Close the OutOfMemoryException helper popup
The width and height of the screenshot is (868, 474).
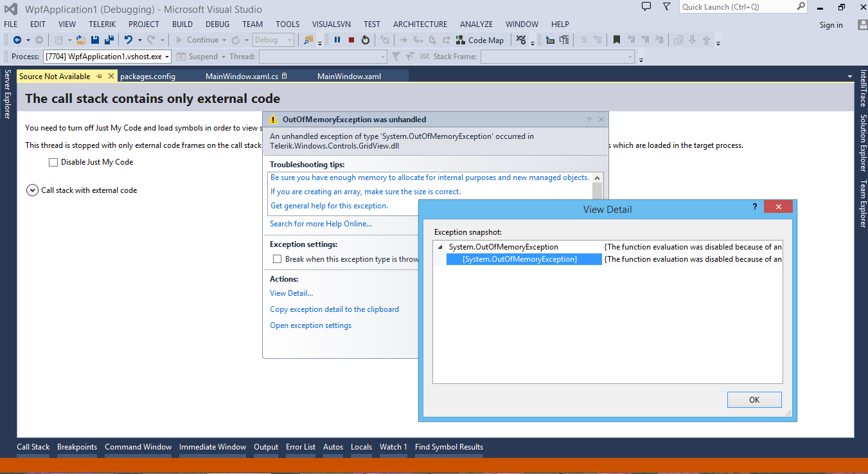click(x=601, y=120)
